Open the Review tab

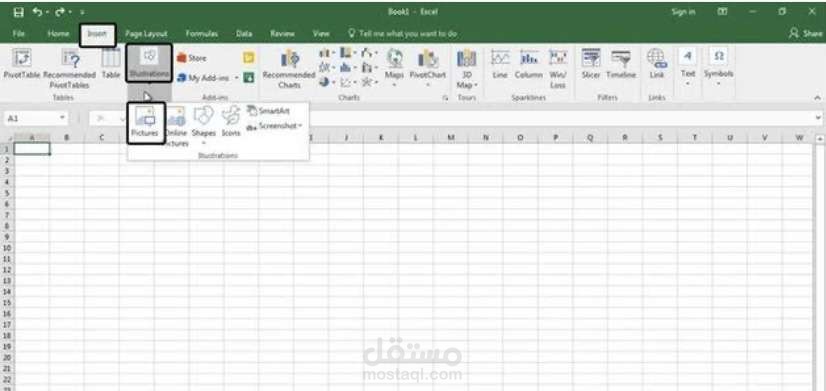[x=282, y=34]
